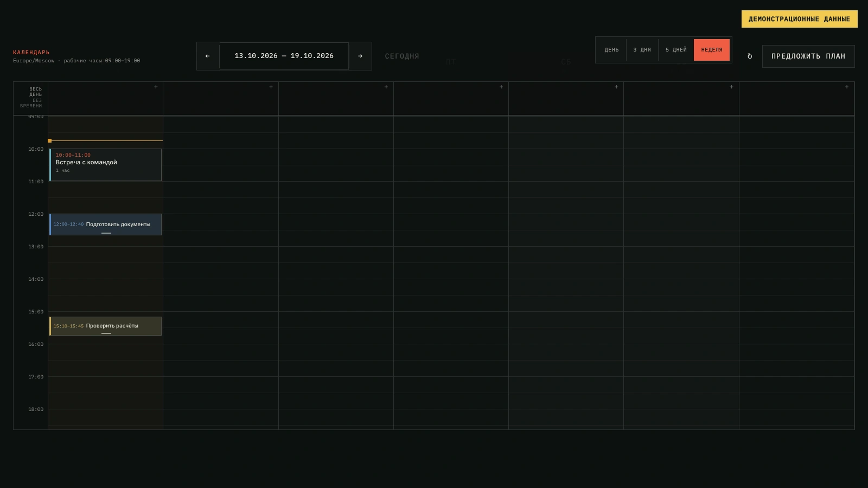
Task: Click the 1 час duration text
Action: pyautogui.click(x=62, y=170)
